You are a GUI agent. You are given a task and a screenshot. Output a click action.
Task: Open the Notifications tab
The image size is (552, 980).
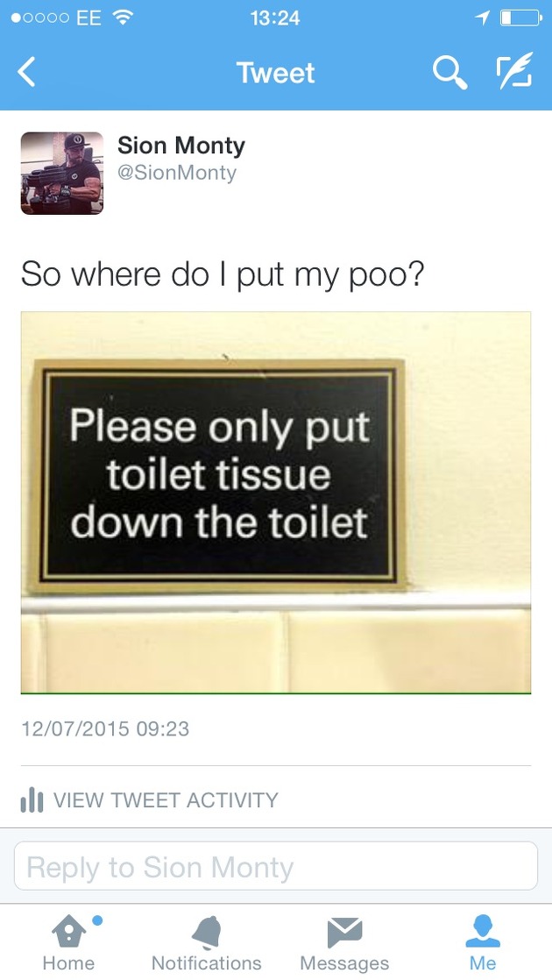coord(207,944)
